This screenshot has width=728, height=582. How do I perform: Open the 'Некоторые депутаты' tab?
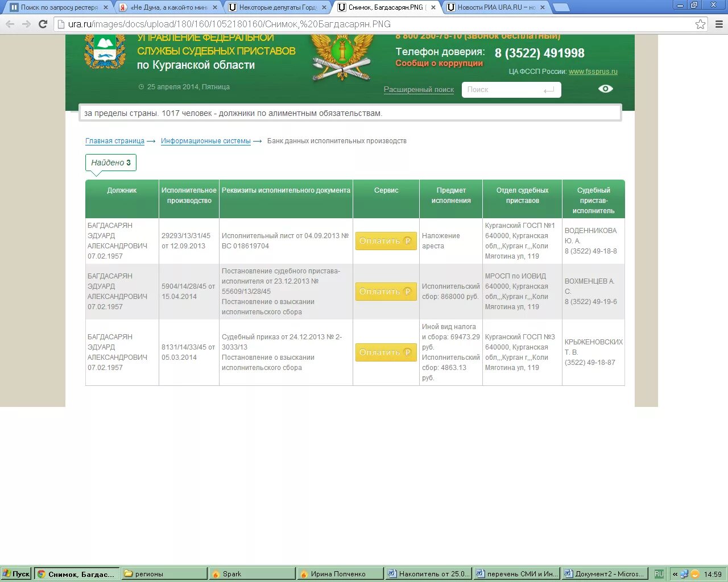pos(278,7)
